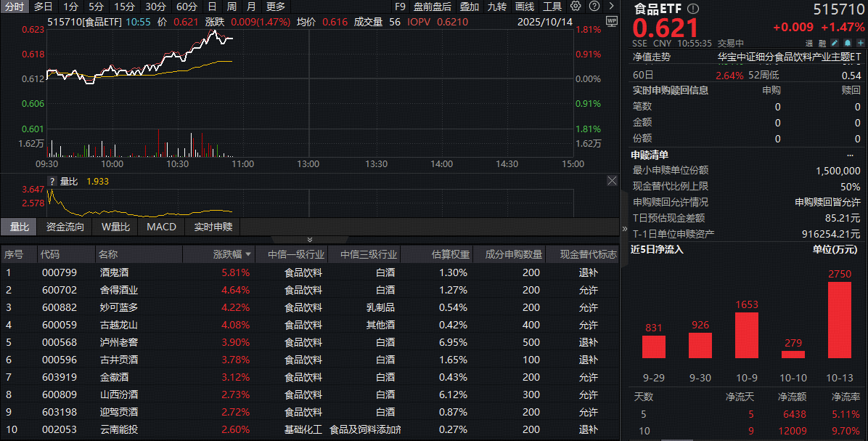Expand the toolbar right arrow chevron

pyautogui.click(x=612, y=7)
